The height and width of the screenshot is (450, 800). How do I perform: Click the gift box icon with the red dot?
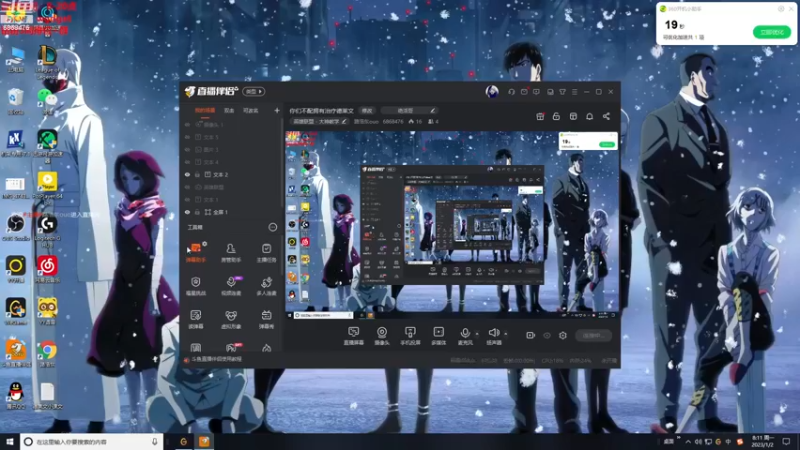540,116
